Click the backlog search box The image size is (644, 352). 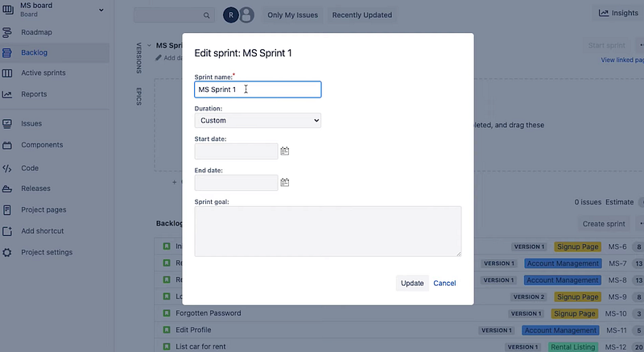coord(174,15)
